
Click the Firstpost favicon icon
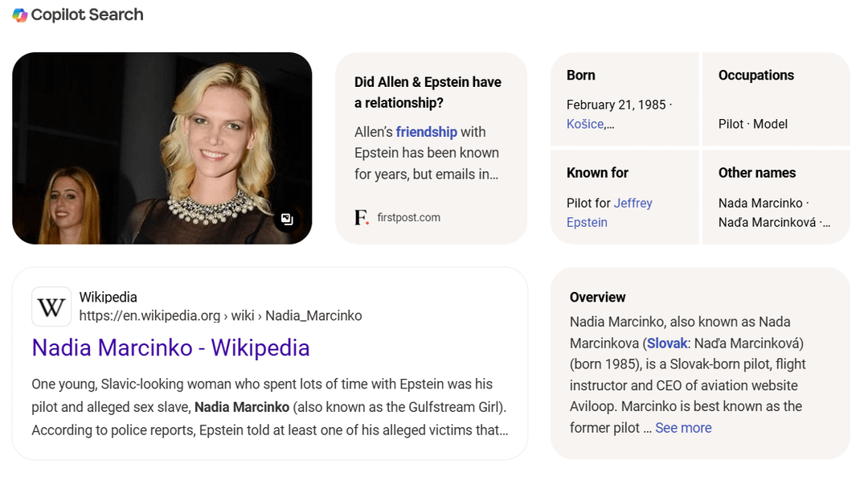[x=362, y=217]
